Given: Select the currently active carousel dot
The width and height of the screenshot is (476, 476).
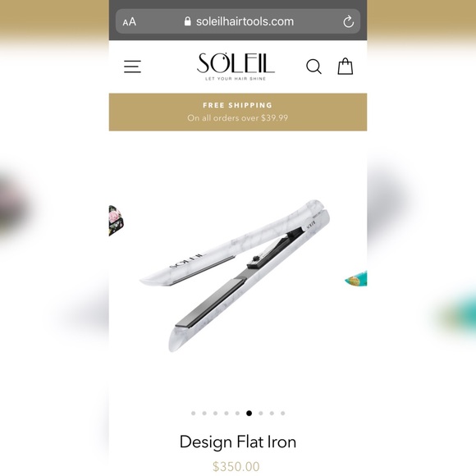Looking at the screenshot, I should 249,413.
